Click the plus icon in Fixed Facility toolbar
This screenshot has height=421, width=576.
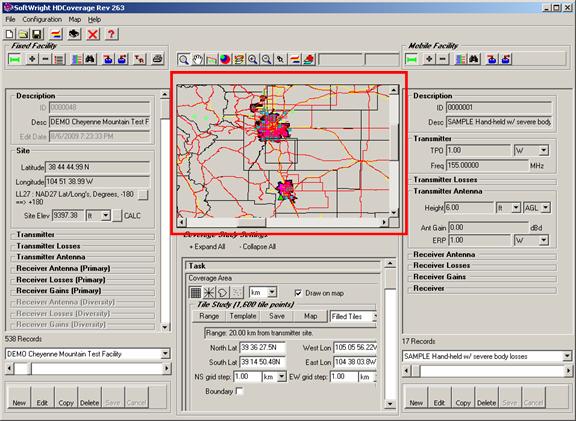click(32, 59)
